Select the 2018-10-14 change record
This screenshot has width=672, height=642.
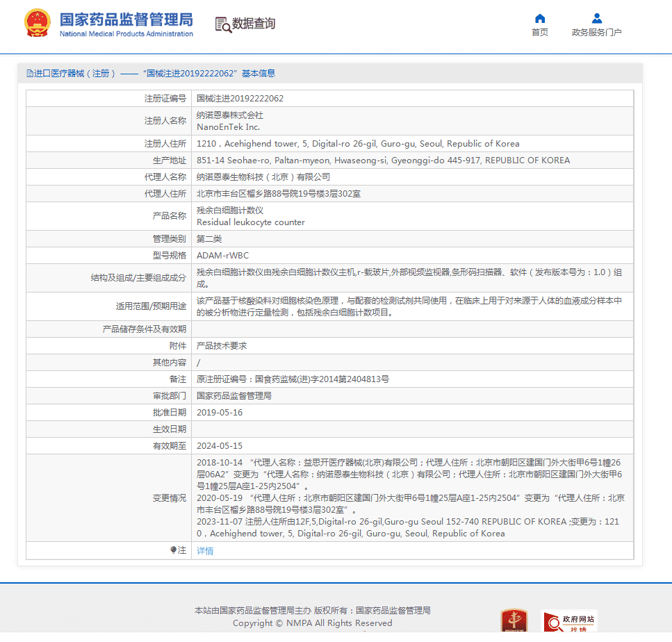(409, 475)
